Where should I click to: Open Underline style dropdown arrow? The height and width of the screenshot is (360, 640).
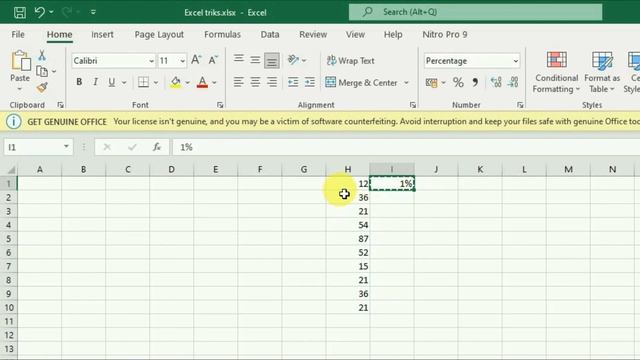tap(124, 82)
